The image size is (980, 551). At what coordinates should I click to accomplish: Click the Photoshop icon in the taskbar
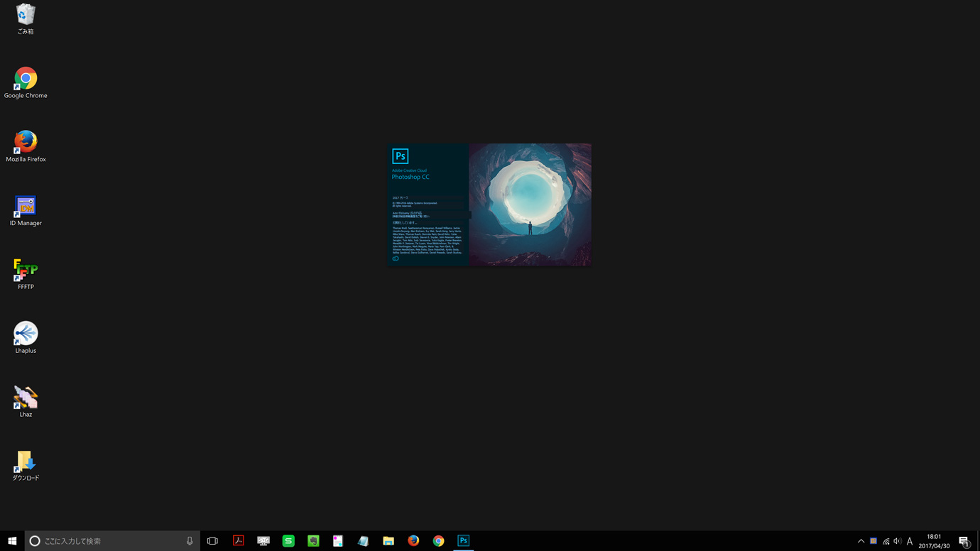(463, 541)
